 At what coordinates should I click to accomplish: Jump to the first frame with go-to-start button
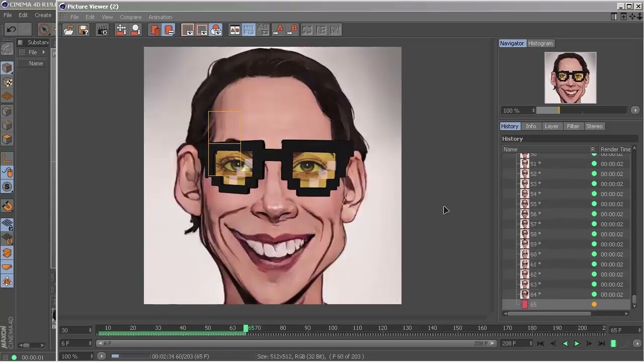coord(540,343)
